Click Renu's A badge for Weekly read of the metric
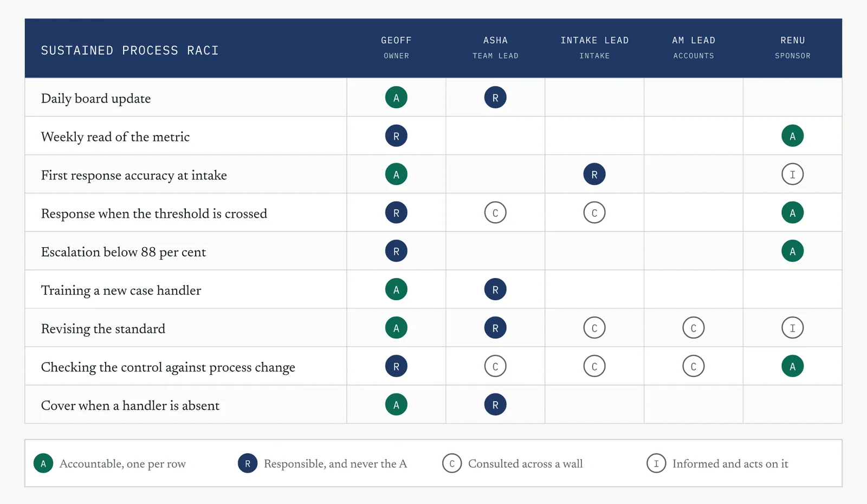The image size is (867, 504). 792,136
